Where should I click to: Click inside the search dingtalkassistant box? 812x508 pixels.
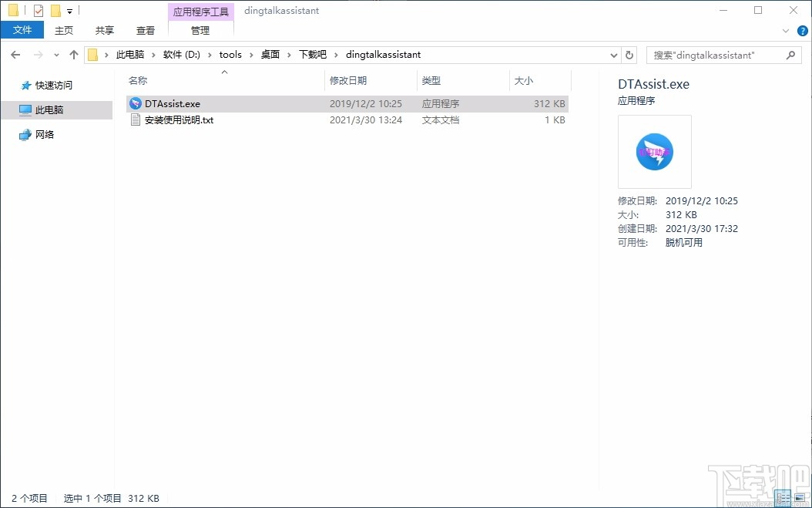716,55
